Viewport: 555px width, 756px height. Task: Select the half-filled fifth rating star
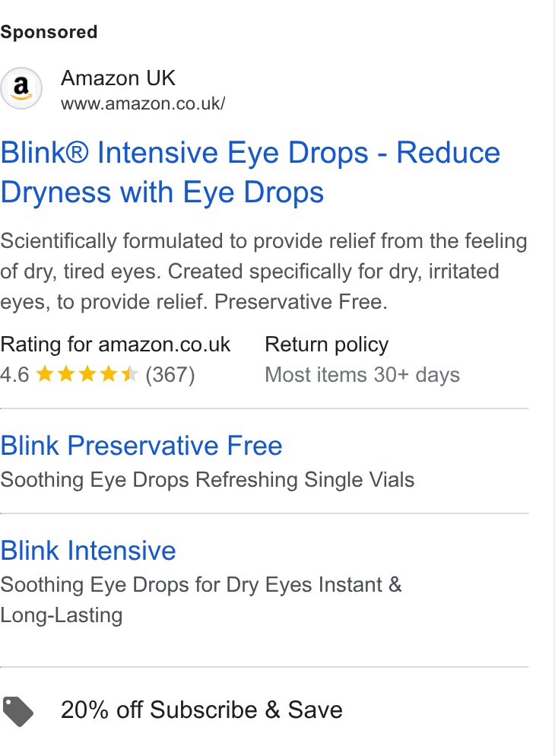tap(129, 373)
